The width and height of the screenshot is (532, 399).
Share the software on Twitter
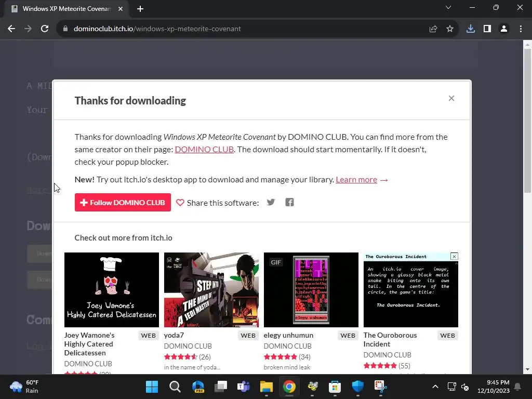click(x=271, y=202)
